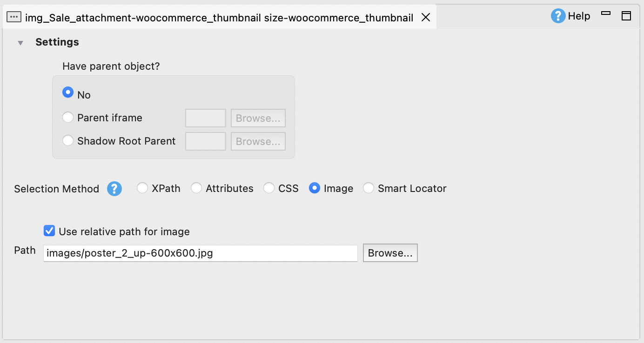Switch to the img_Sale_attachment-woocommerce_thumbnail tab
Viewport: 644px width, 343px height.
(219, 18)
